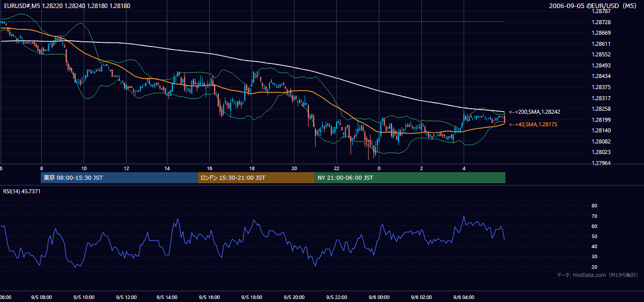Click hour tick 22 under price chart
644x302 pixels.
click(336, 168)
